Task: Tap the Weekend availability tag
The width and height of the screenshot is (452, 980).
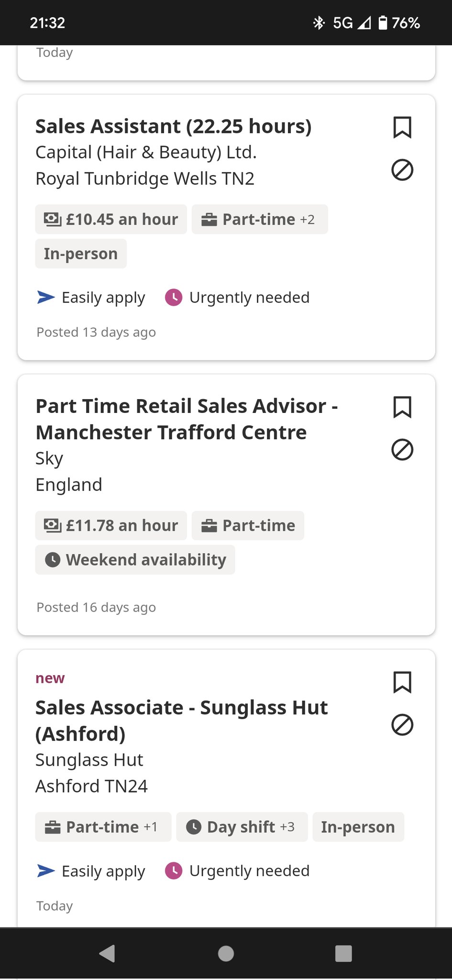Action: click(x=135, y=560)
